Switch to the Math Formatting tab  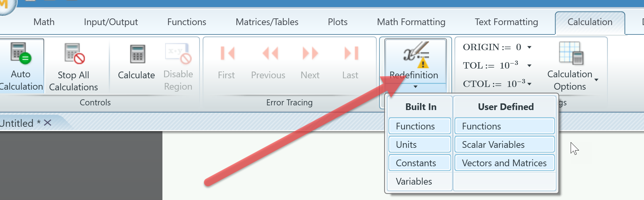(411, 22)
